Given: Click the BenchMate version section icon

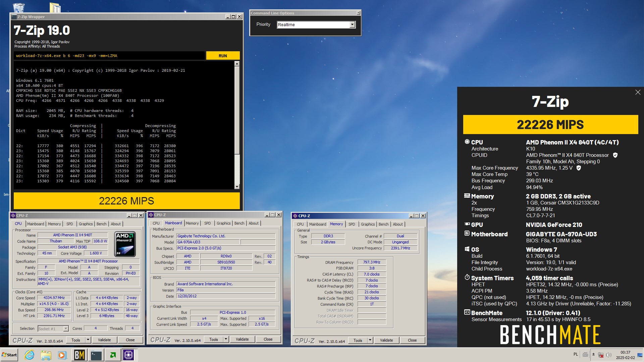Looking at the screenshot, I should [467, 312].
